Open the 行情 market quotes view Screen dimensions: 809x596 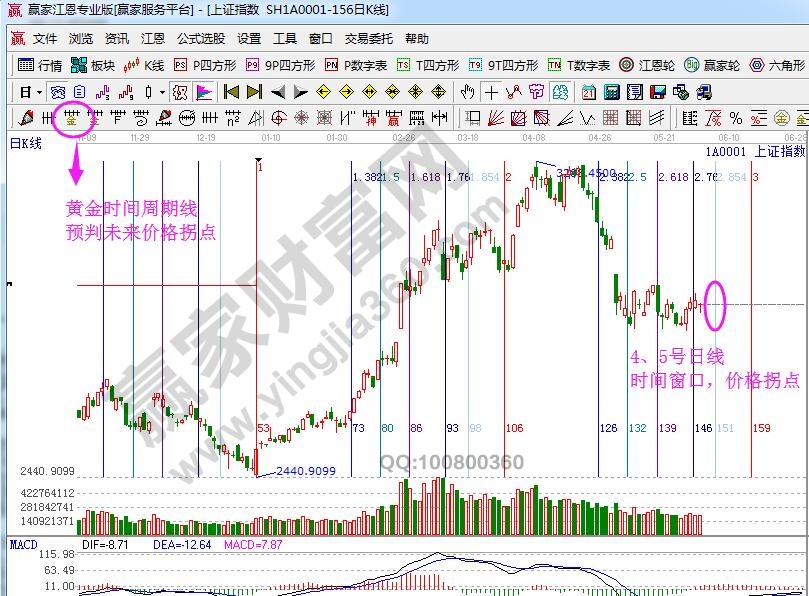point(39,65)
